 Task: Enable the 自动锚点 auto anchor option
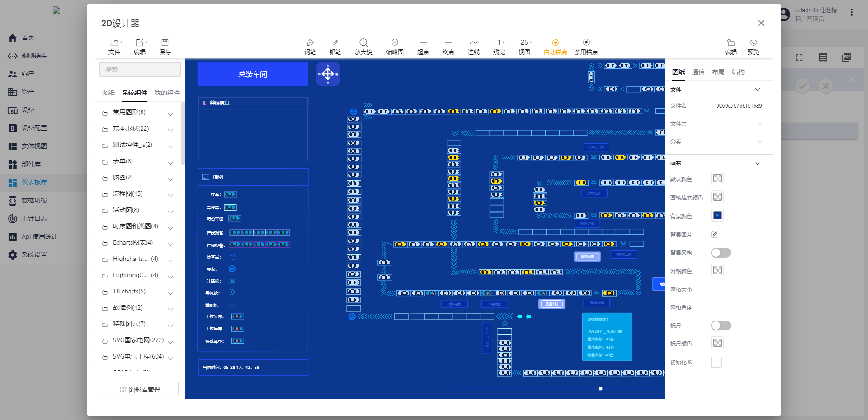(555, 42)
